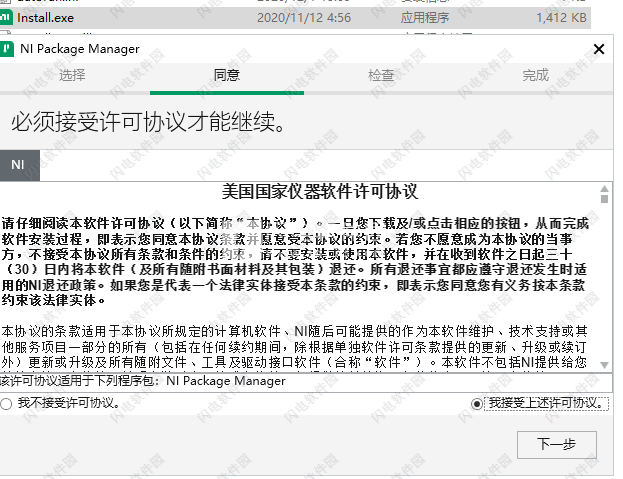
Task: Select the NI license tab
Action: (19, 165)
